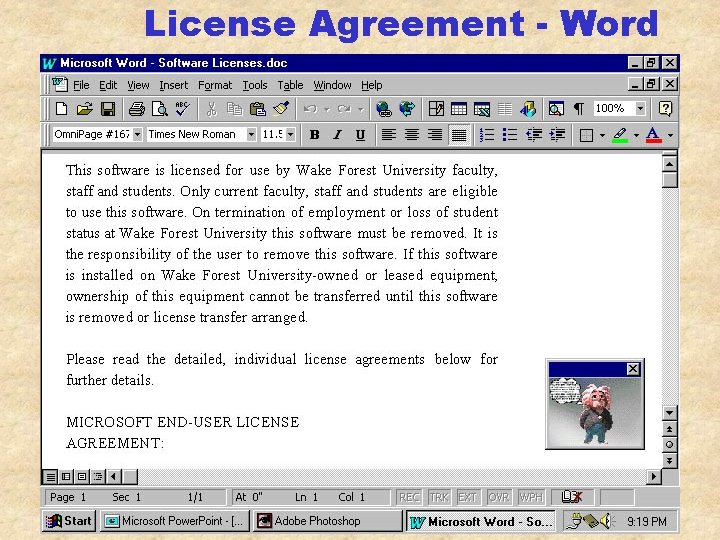The height and width of the screenshot is (540, 720).
Task: Expand highlight color dropdown arrow
Action: (x=636, y=135)
